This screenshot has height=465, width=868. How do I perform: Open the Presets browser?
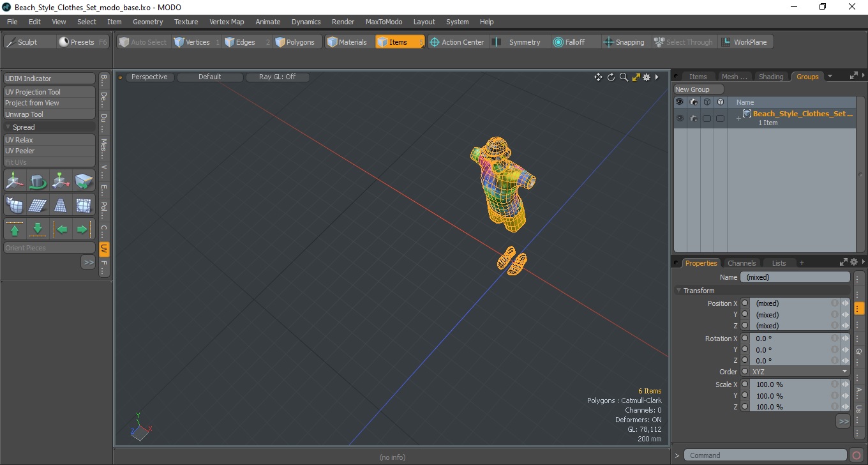click(84, 42)
